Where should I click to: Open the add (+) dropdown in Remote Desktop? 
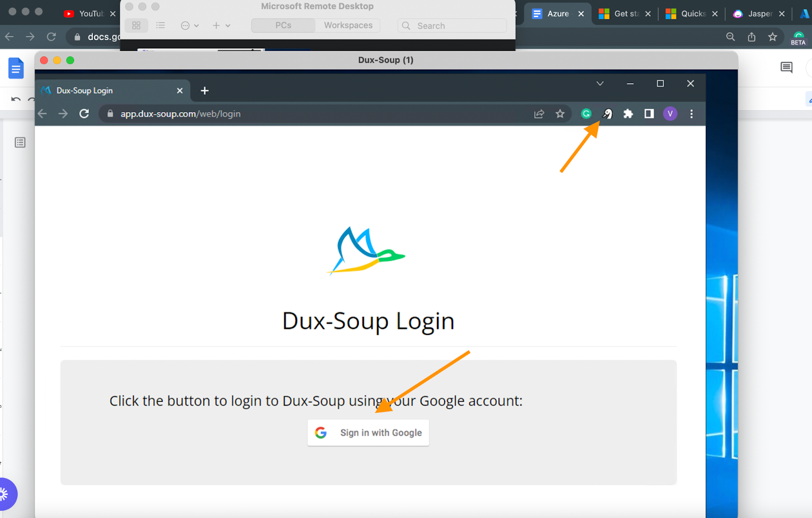(221, 25)
